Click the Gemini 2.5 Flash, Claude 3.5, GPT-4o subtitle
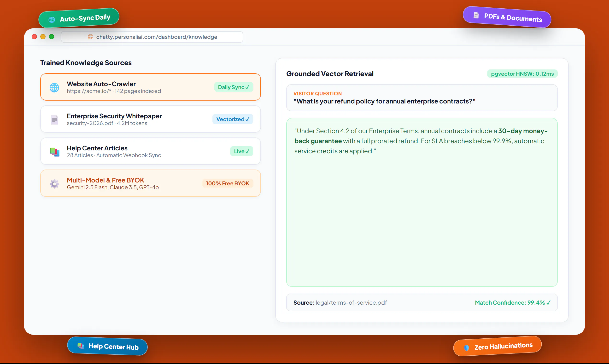This screenshot has width=609, height=364. click(113, 188)
